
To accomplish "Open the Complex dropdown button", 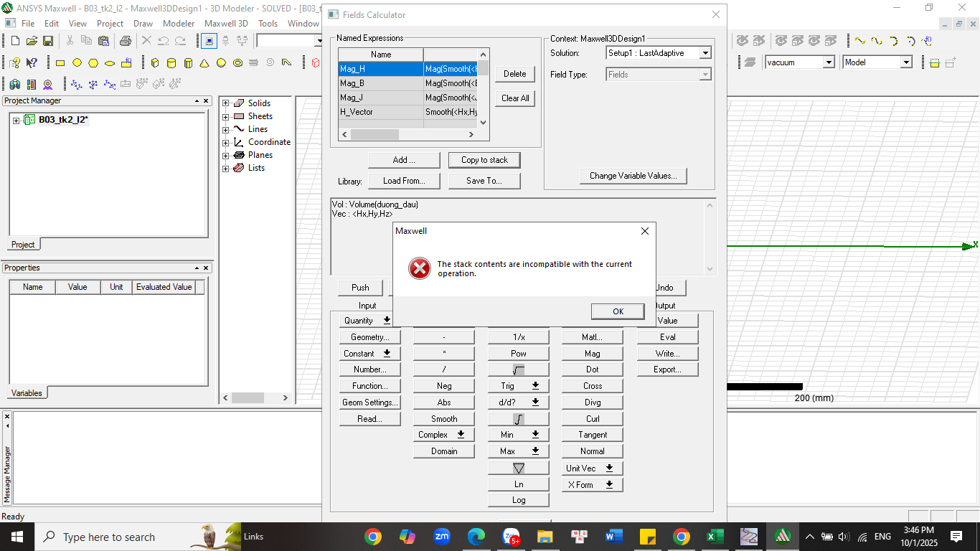I will point(444,435).
